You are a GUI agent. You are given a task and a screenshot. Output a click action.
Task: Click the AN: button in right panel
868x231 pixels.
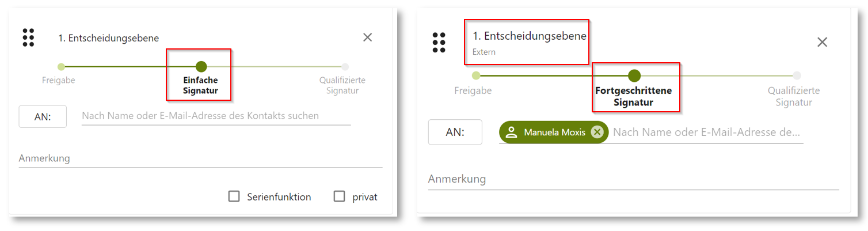[455, 132]
